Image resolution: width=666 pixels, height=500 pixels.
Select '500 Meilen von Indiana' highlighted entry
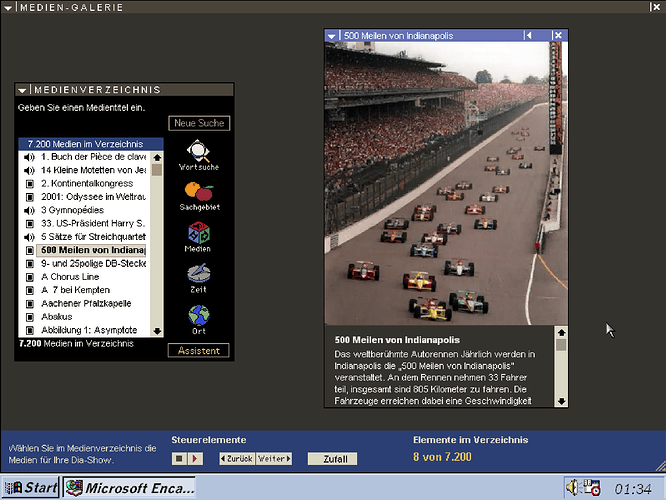(91, 250)
